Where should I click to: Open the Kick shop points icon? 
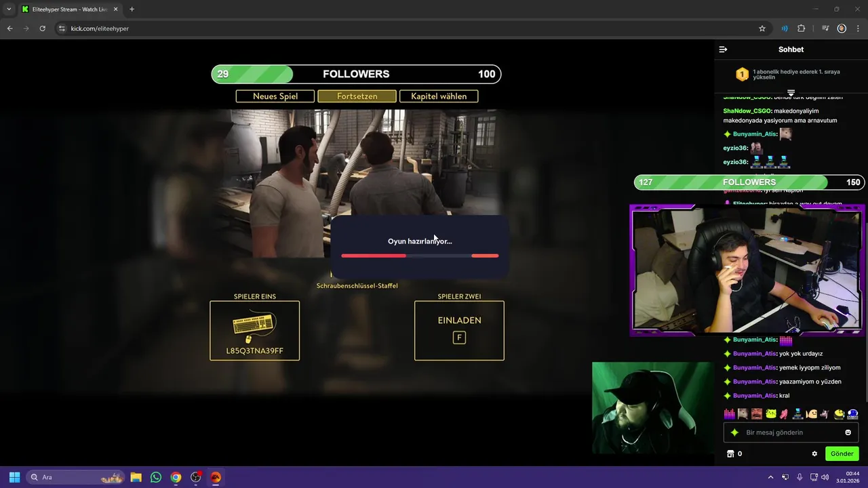730,453
